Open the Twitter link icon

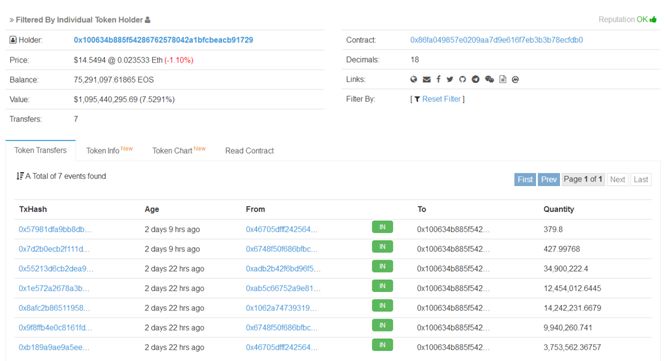[450, 79]
